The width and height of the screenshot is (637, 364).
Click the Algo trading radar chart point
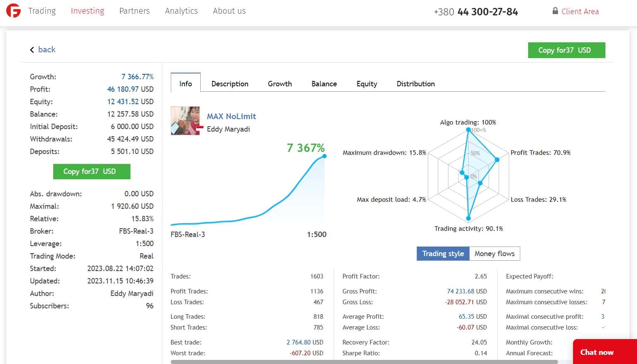468,129
